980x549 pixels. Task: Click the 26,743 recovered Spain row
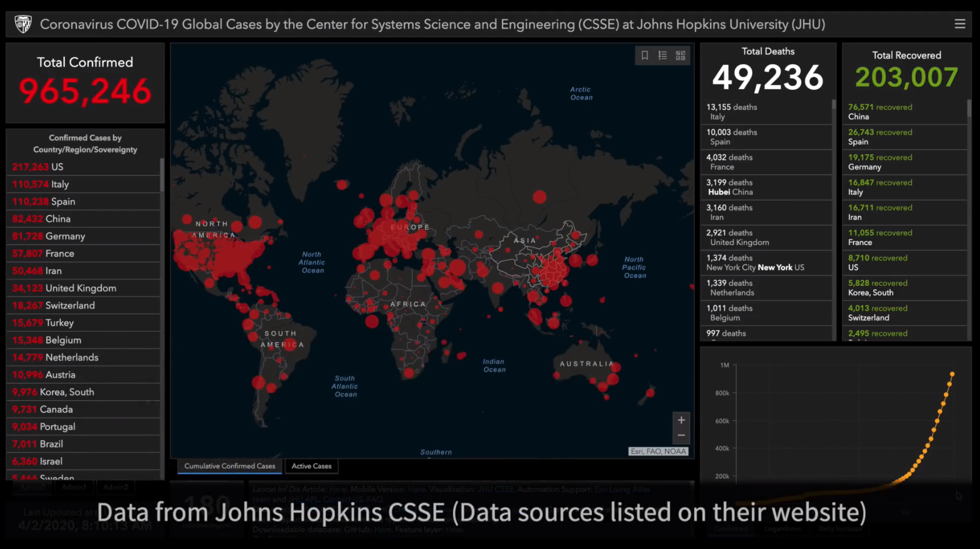[x=905, y=137]
